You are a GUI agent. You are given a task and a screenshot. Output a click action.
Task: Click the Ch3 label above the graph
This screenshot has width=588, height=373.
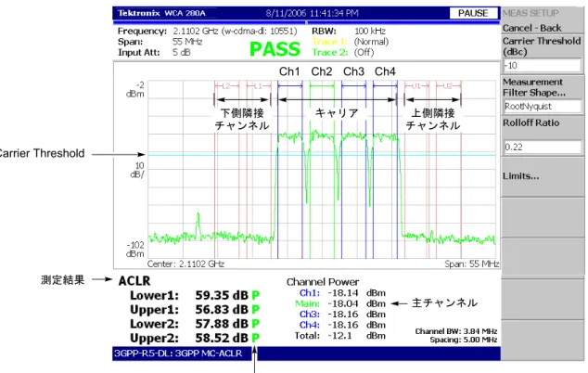click(x=353, y=71)
